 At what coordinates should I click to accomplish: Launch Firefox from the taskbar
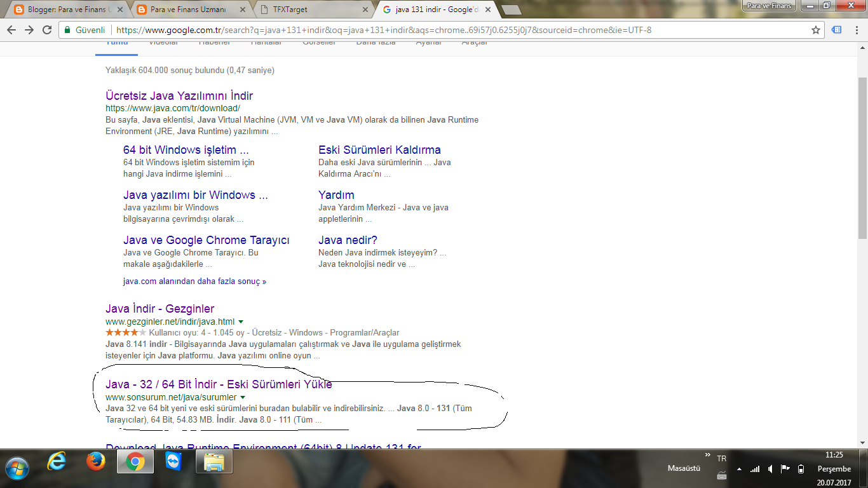click(95, 463)
